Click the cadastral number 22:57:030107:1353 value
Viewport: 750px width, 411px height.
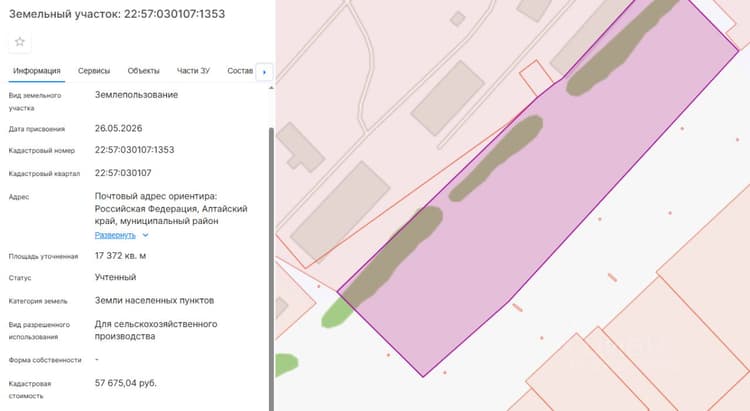[134, 150]
